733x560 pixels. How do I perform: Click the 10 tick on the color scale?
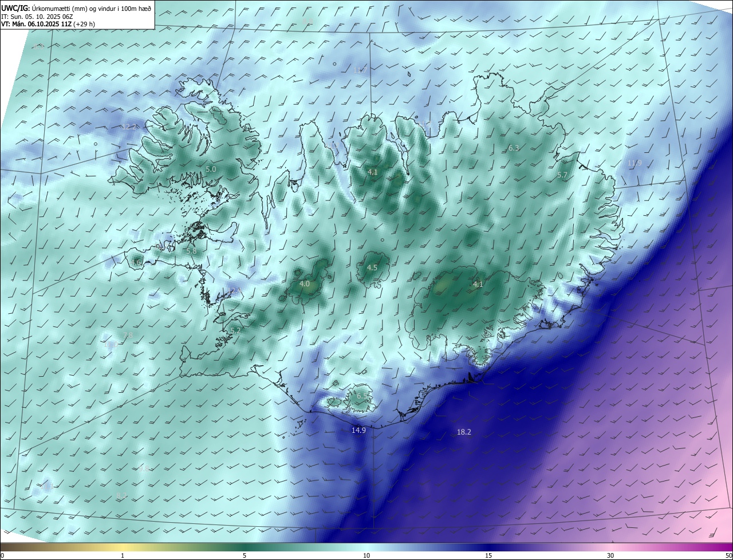tap(366, 555)
